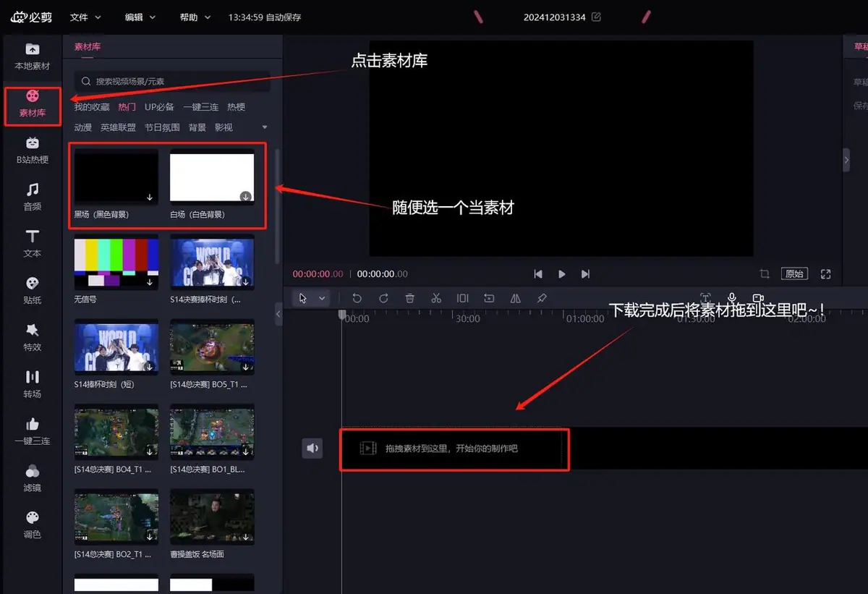Switch to the 热梗 category
The image size is (868, 594).
237,107
